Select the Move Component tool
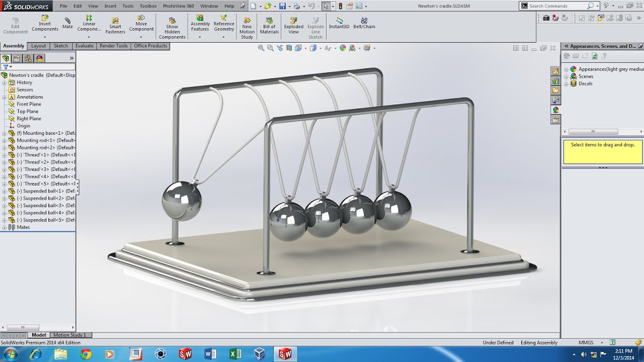 [x=141, y=24]
